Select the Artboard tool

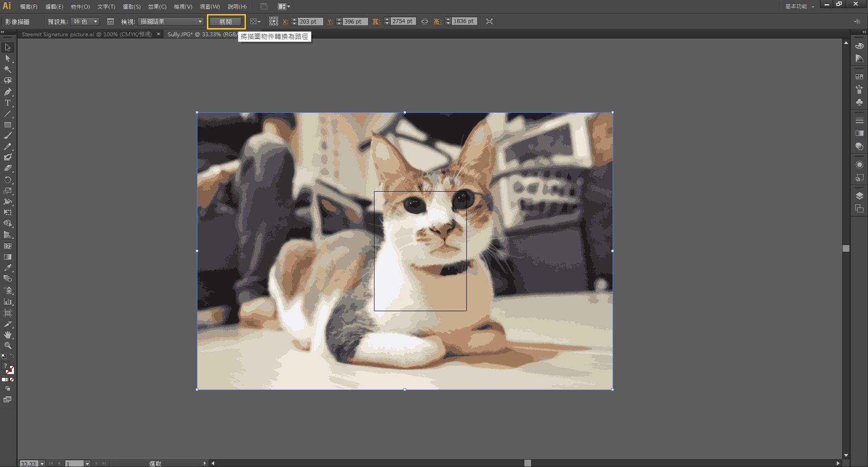coord(8,313)
